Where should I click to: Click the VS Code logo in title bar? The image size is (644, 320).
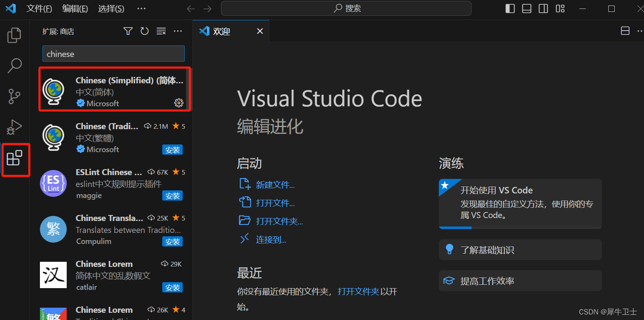click(x=11, y=8)
